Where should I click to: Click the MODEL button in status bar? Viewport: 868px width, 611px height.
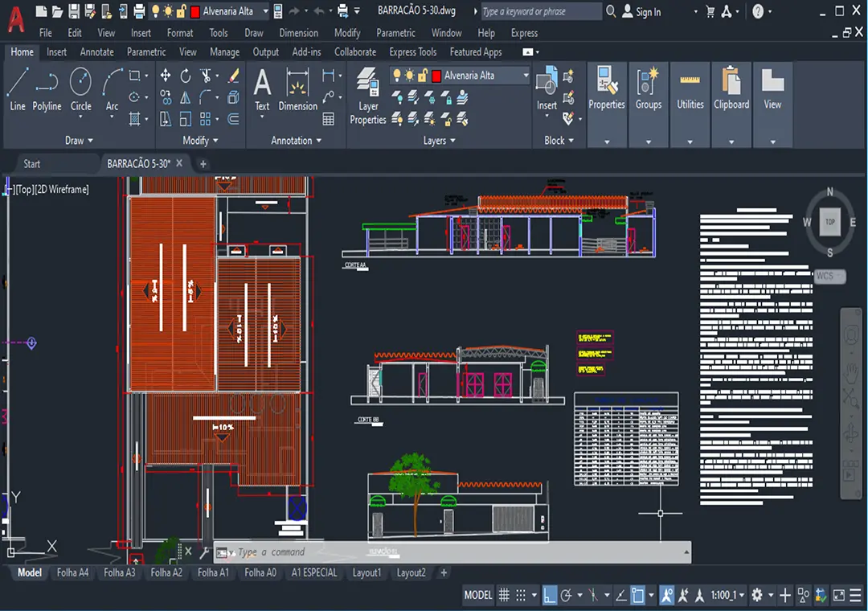tap(478, 595)
